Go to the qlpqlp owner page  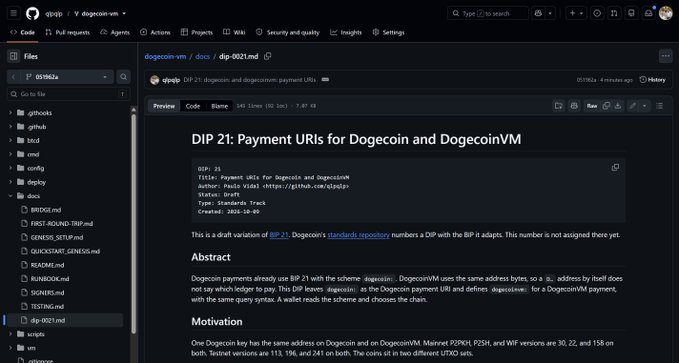tap(54, 13)
